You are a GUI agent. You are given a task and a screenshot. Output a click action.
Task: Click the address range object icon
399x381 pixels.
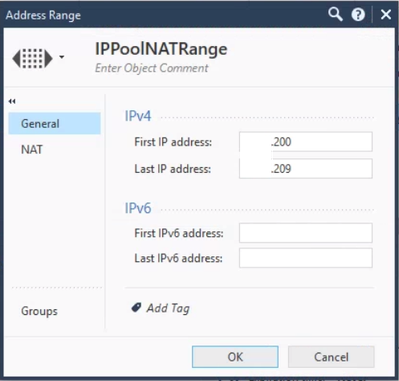(x=32, y=59)
